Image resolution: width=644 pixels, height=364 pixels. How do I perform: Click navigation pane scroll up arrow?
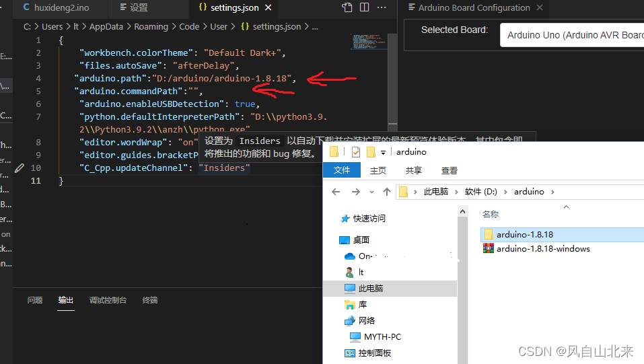click(462, 211)
